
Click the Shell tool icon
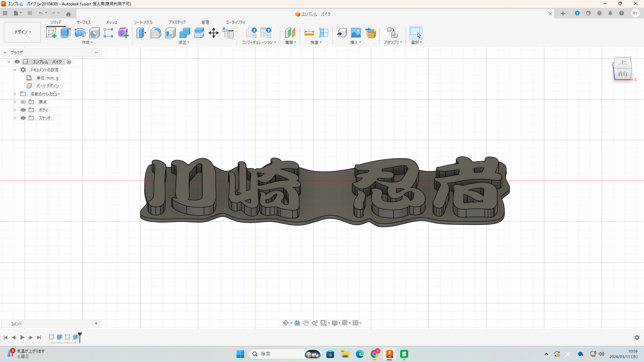170,33
